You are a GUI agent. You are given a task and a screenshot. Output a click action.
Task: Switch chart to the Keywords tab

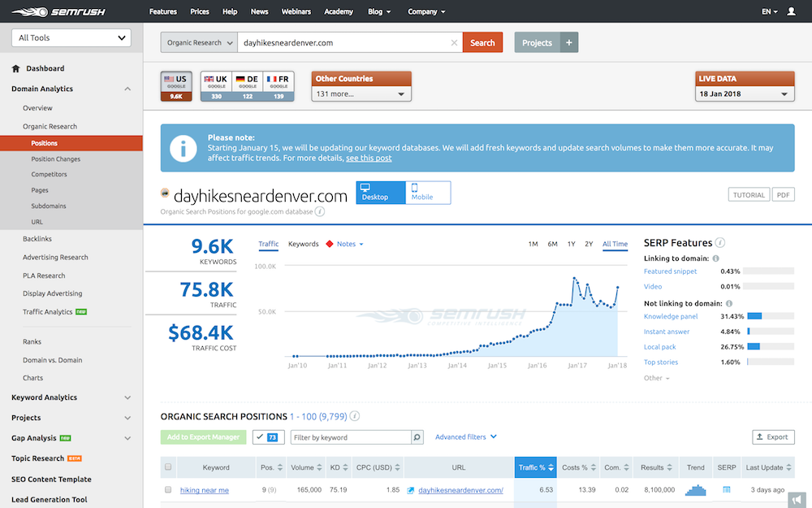pos(304,244)
